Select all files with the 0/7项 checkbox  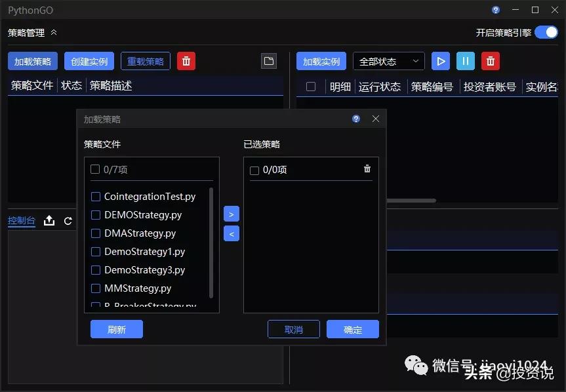[x=94, y=168]
